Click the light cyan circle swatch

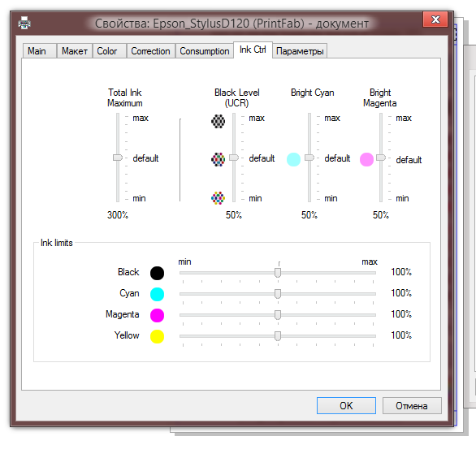[293, 160]
